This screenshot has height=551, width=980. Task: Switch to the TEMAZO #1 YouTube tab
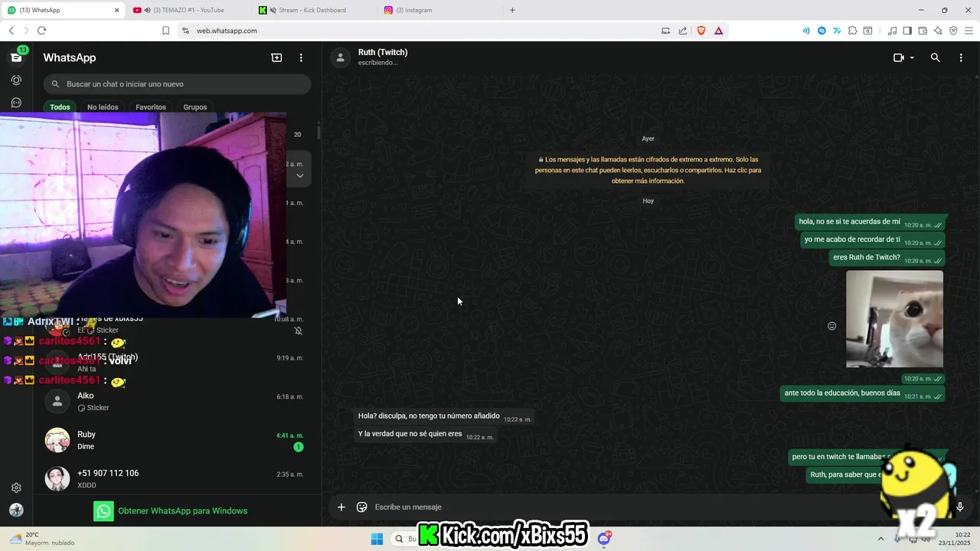(x=189, y=10)
